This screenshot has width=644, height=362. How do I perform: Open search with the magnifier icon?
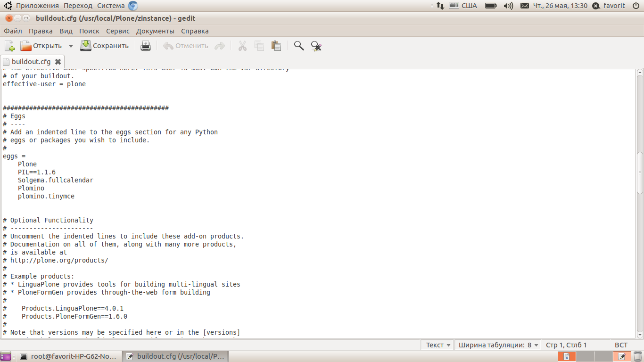299,46
